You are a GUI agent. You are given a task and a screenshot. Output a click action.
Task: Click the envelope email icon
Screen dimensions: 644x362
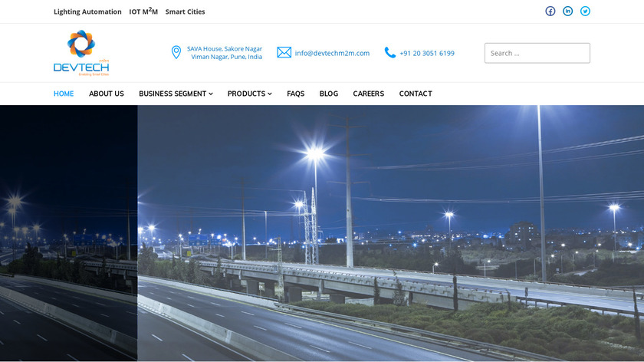(x=284, y=52)
